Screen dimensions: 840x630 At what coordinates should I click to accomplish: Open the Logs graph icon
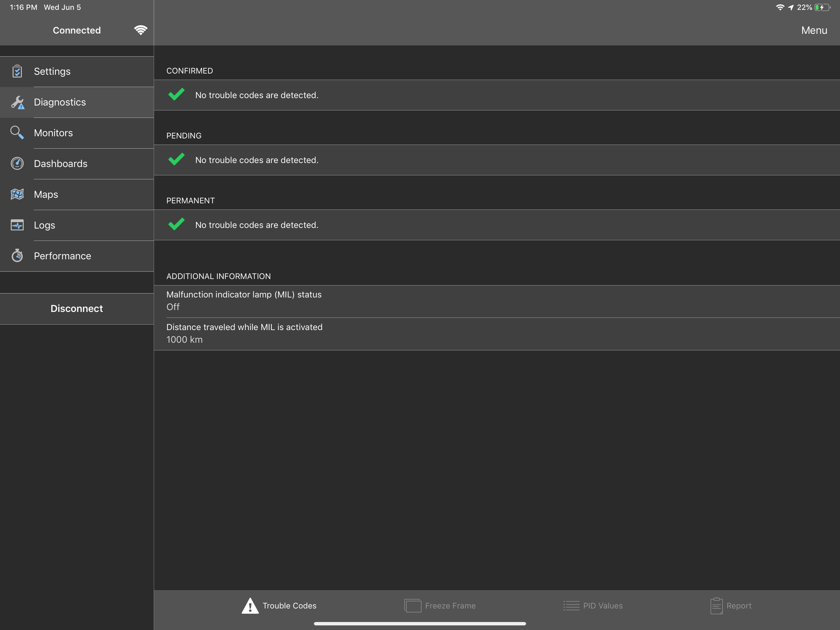pyautogui.click(x=17, y=225)
